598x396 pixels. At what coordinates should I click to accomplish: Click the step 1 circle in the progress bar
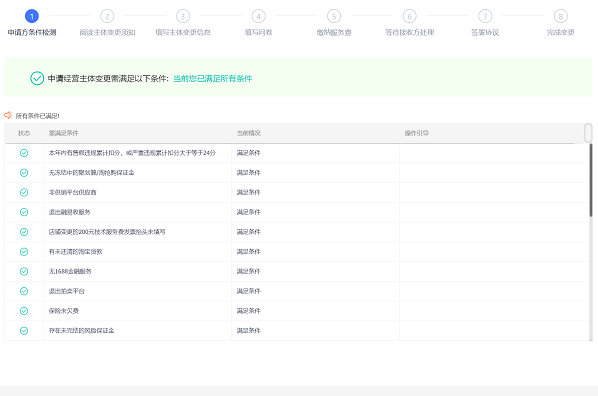pos(32,16)
